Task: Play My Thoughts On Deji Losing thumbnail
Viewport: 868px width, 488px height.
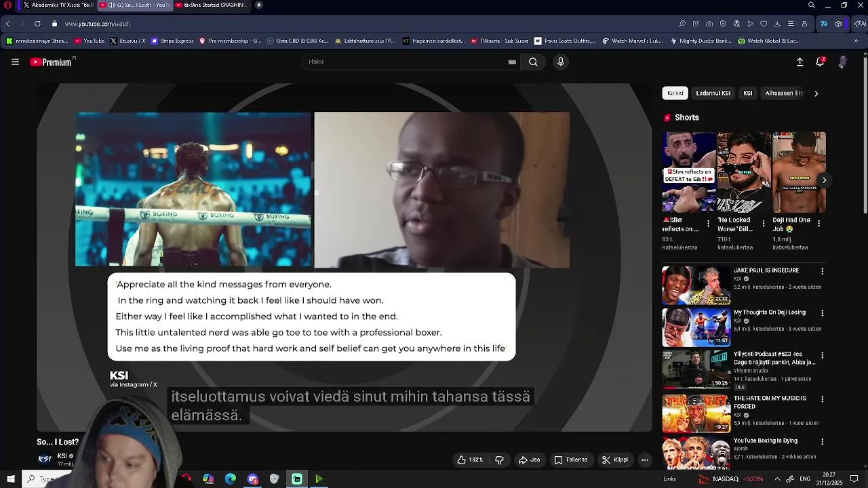Action: (x=696, y=327)
